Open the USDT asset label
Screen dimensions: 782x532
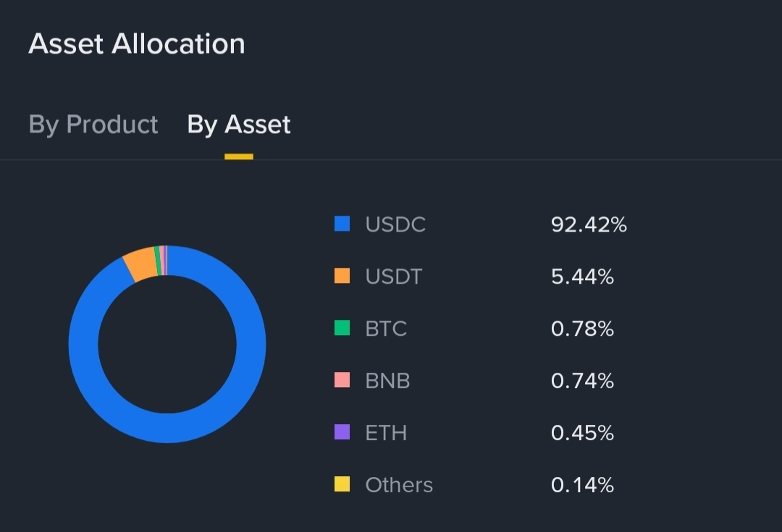(394, 276)
